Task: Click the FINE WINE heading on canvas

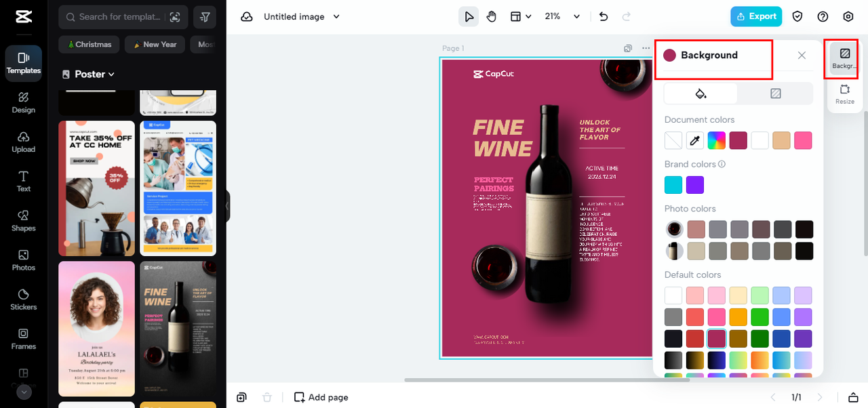Action: point(502,138)
